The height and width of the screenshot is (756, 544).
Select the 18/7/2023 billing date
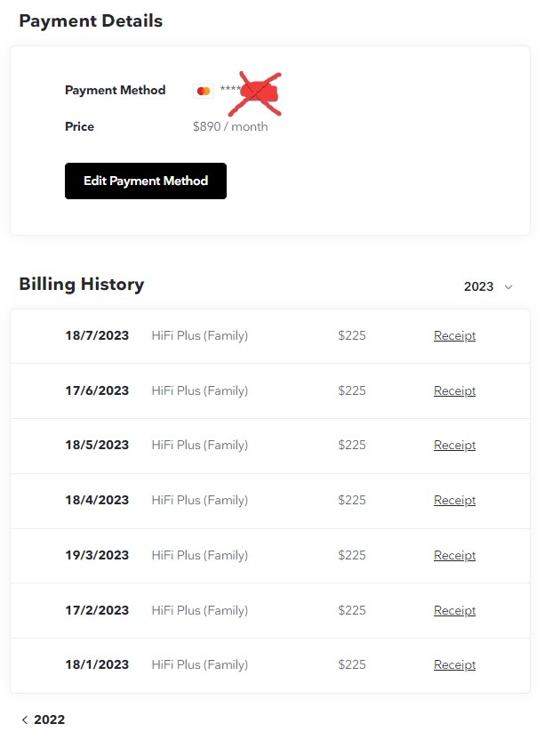pyautogui.click(x=97, y=335)
